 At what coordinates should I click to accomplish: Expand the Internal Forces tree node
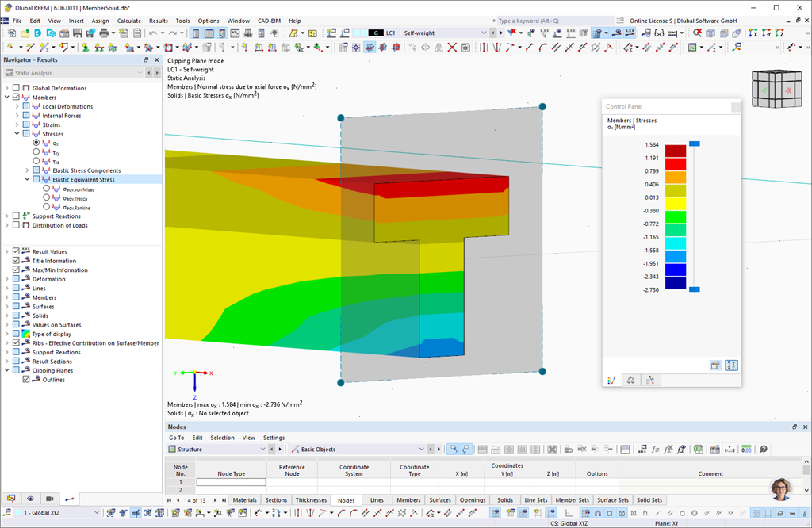click(x=17, y=116)
